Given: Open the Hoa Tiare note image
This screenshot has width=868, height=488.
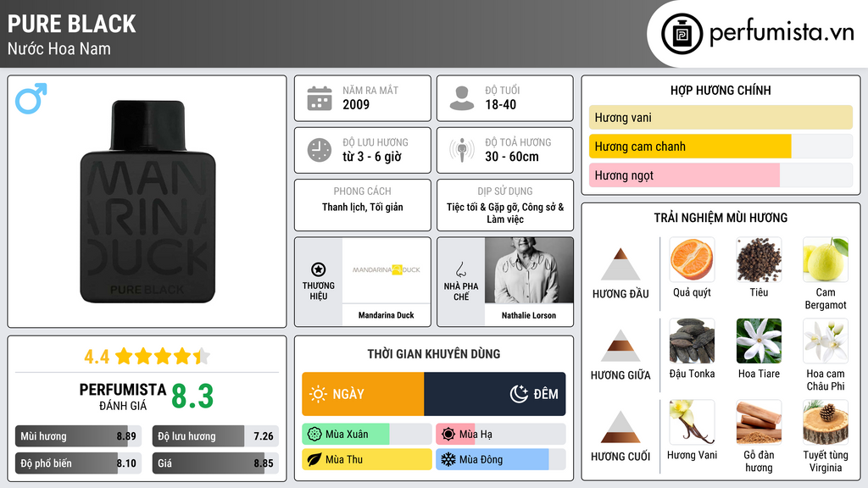Looking at the screenshot, I should [759, 341].
